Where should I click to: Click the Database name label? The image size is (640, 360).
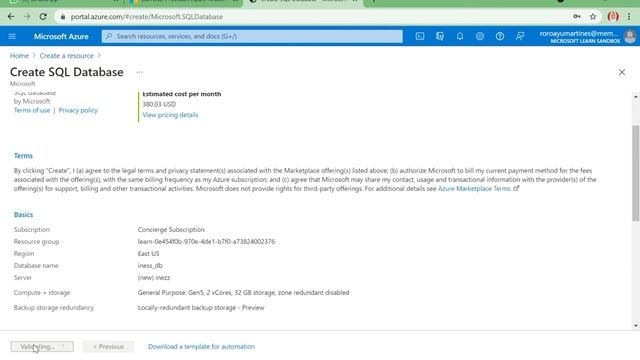tap(36, 266)
